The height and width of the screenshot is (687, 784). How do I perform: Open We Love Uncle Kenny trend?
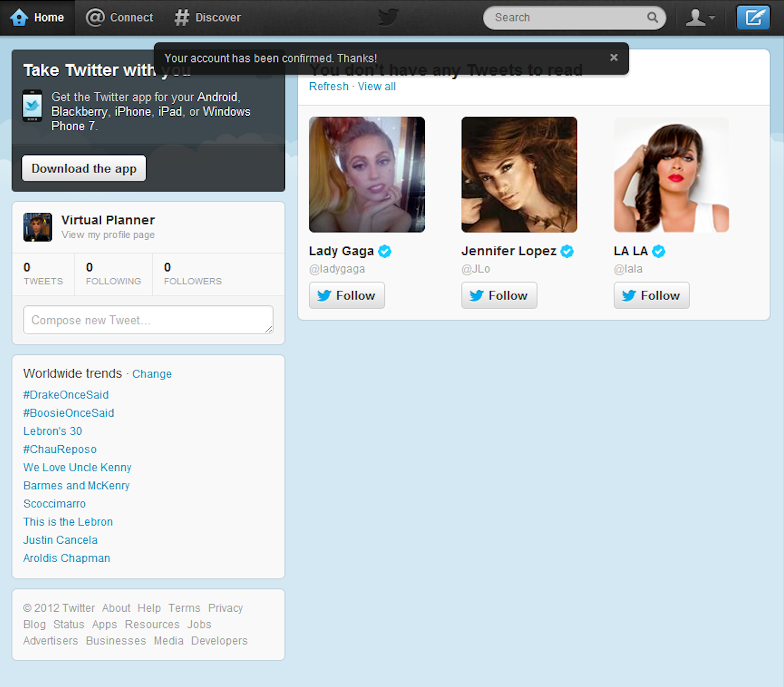tap(77, 467)
